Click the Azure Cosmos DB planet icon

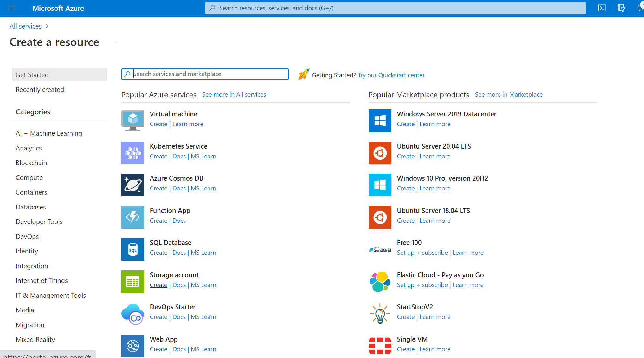point(132,185)
